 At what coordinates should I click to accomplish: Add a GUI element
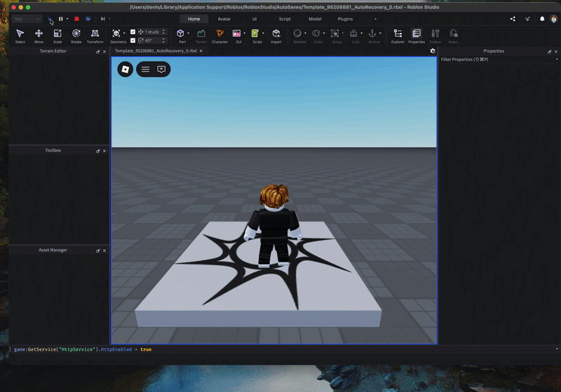point(236,34)
